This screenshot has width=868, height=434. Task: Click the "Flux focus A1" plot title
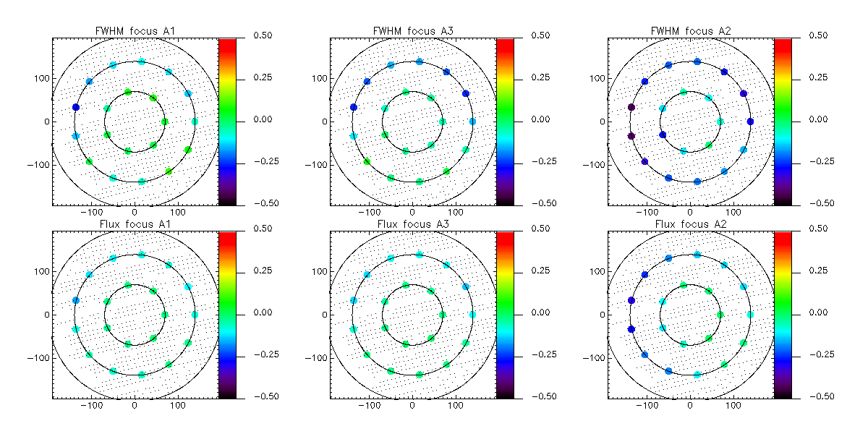click(x=134, y=224)
